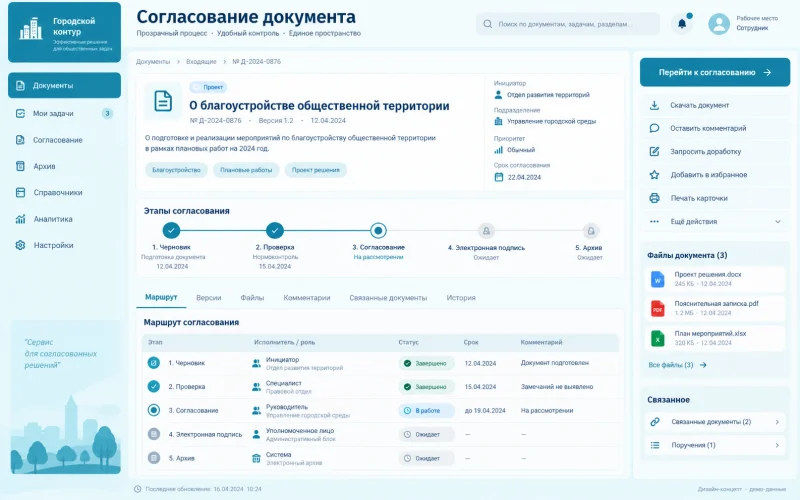Switch to the Файлы tab
The width and height of the screenshot is (800, 500).
point(252,297)
